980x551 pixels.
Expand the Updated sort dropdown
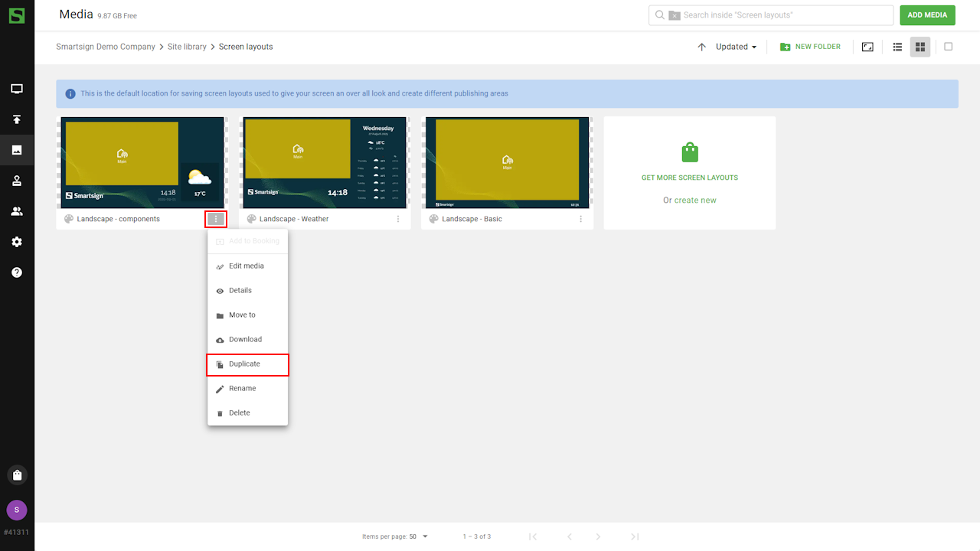point(736,47)
